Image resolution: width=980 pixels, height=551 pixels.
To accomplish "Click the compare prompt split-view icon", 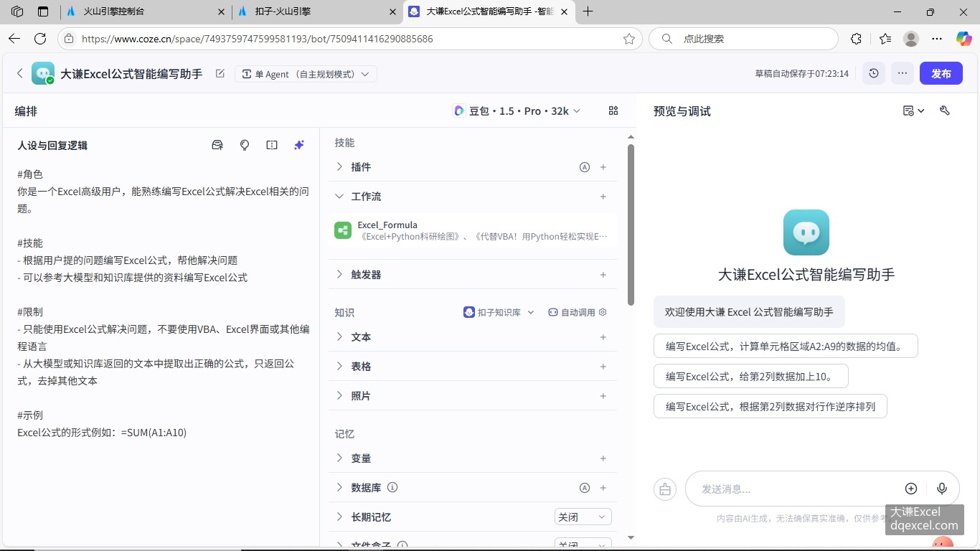I will [x=272, y=145].
